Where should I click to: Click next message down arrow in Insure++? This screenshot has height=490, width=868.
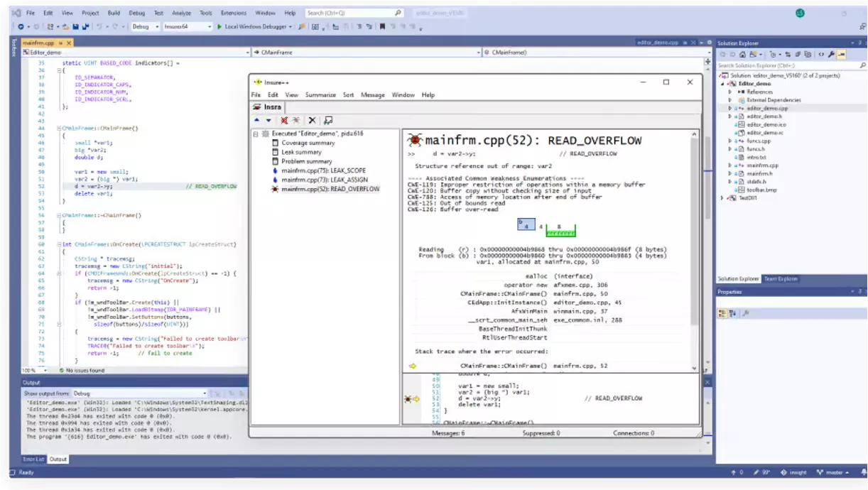(268, 121)
